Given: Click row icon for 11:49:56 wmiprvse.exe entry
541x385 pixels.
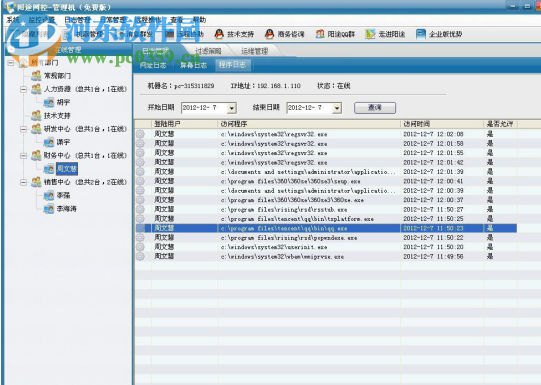Looking at the screenshot, I should point(140,256).
